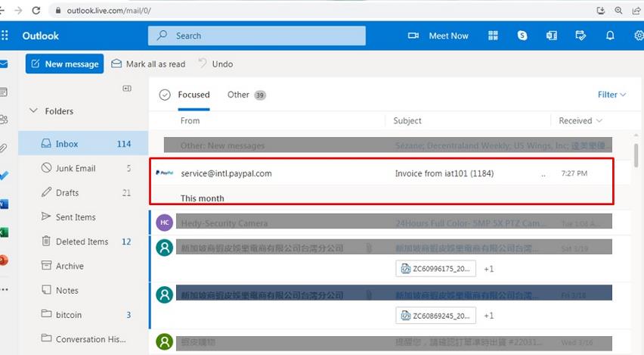Switch to the Other tab
Viewport: 644px width, 355px height.
[x=246, y=95]
